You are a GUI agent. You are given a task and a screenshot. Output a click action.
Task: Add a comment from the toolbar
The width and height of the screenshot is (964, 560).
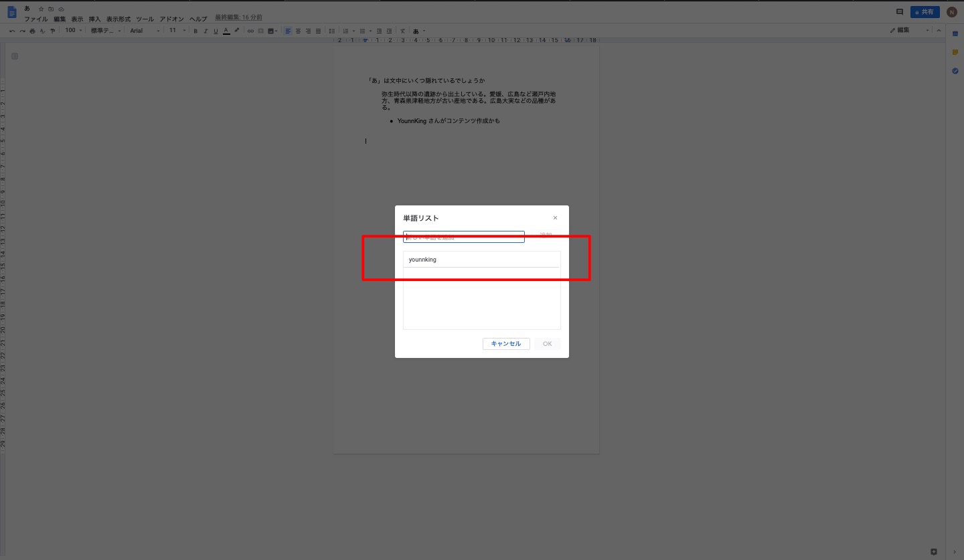point(260,31)
